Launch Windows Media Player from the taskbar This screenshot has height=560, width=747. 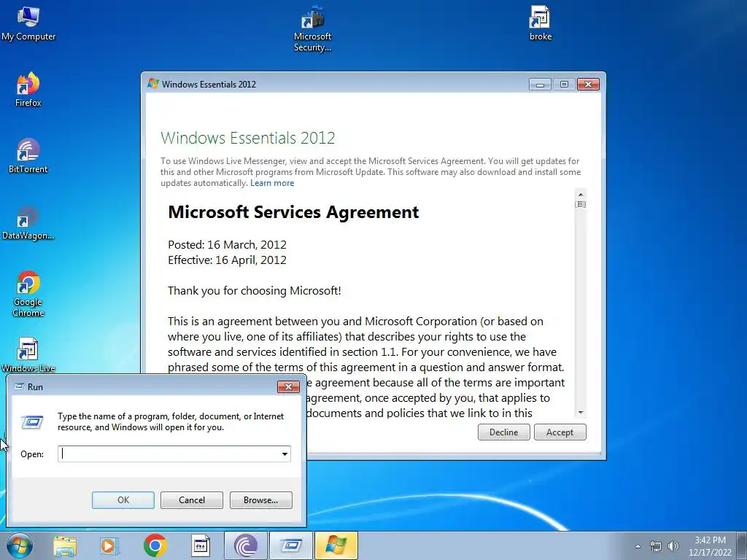[x=109, y=545]
